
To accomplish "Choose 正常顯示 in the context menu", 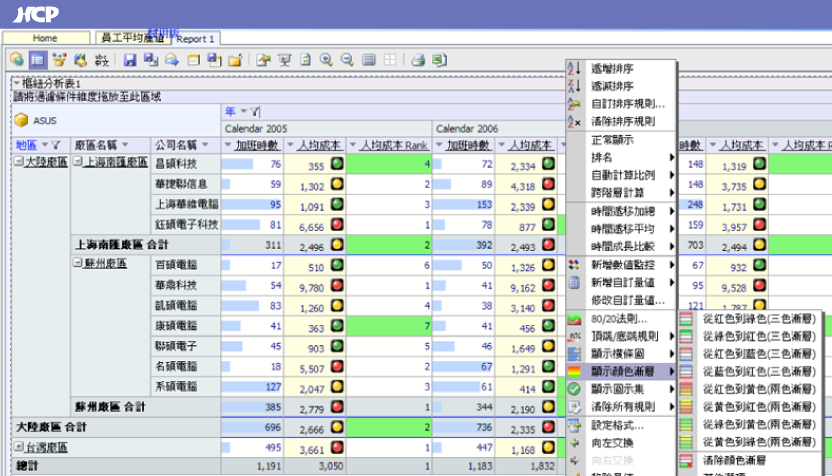I will [x=612, y=140].
